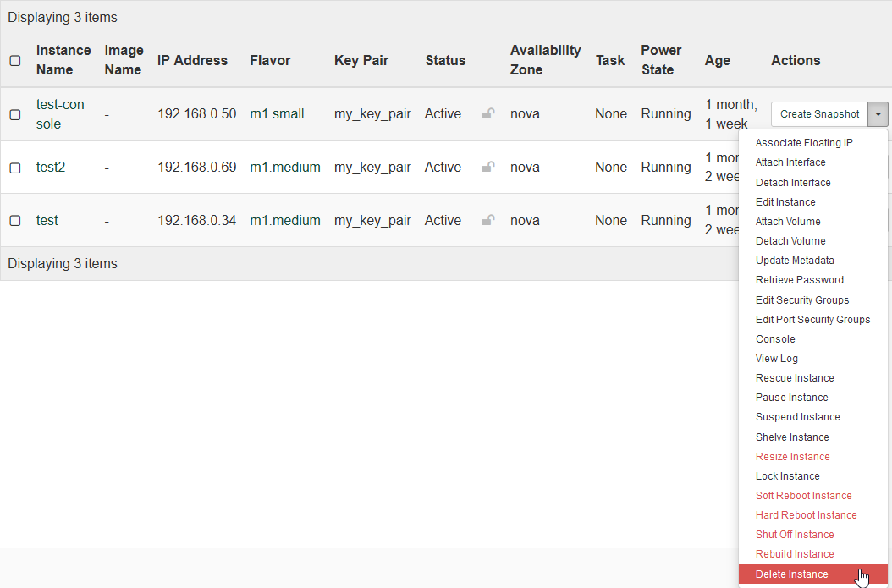
Task: Click the padlock icon in the test row
Action: tap(488, 221)
